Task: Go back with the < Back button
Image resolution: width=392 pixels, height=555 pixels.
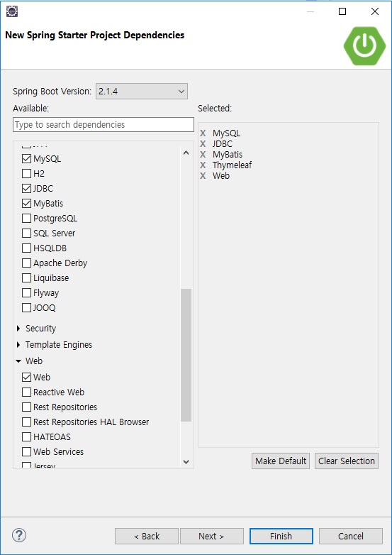Action: [x=147, y=537]
